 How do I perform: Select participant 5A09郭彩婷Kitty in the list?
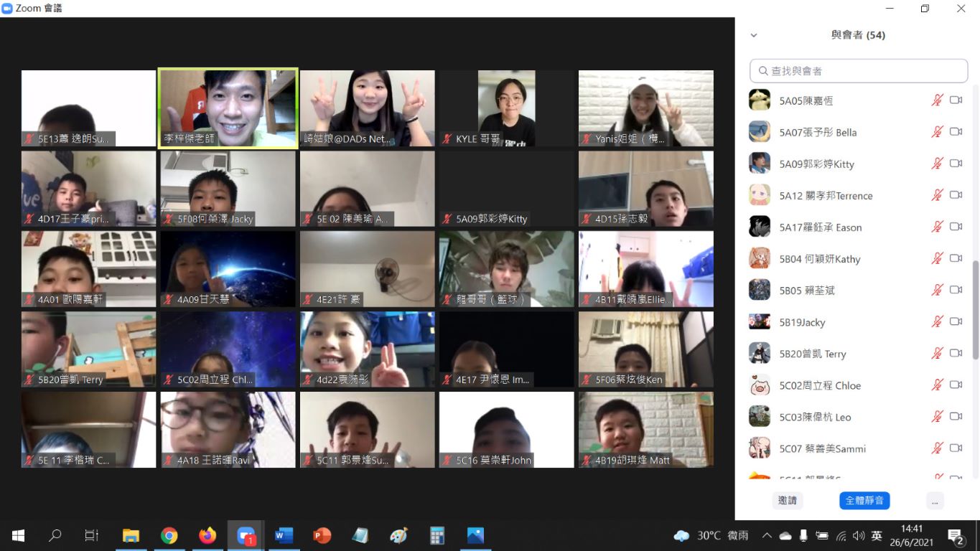816,164
